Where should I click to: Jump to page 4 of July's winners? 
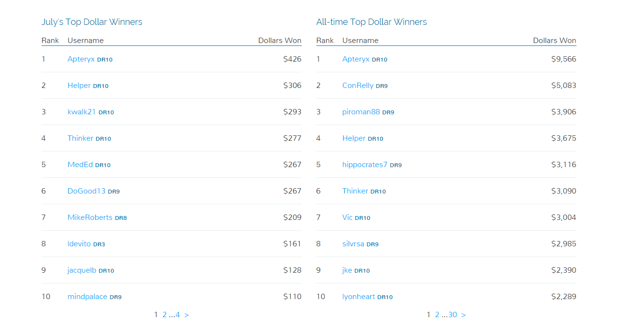click(178, 315)
